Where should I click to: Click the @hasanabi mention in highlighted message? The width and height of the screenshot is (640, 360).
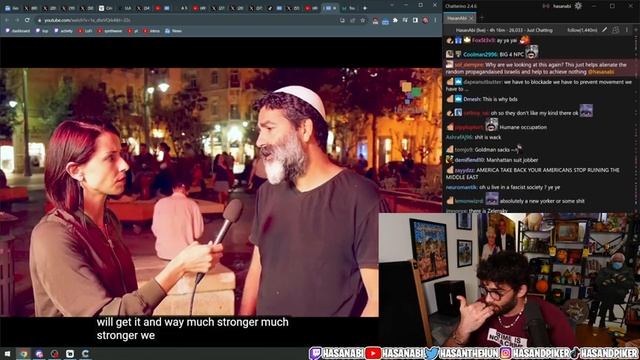[601, 72]
